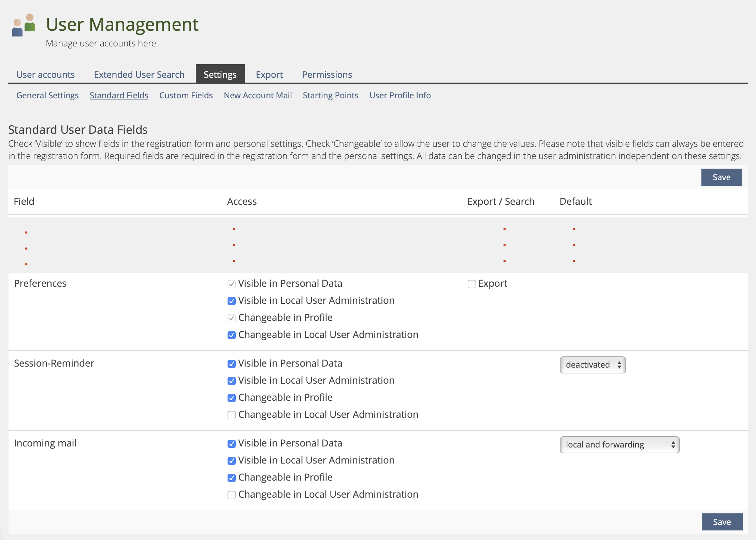
Task: Open General Settings sub-tab link
Action: pyautogui.click(x=47, y=95)
